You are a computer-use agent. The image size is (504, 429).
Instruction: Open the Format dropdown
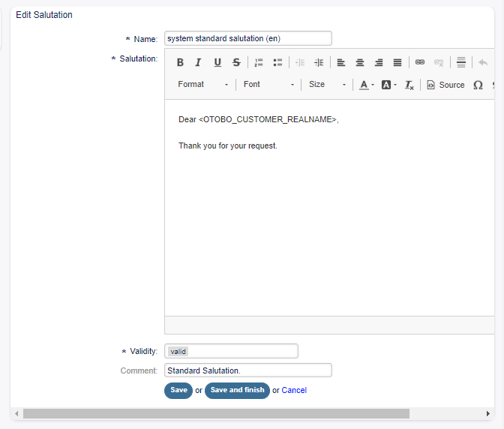pyautogui.click(x=202, y=85)
